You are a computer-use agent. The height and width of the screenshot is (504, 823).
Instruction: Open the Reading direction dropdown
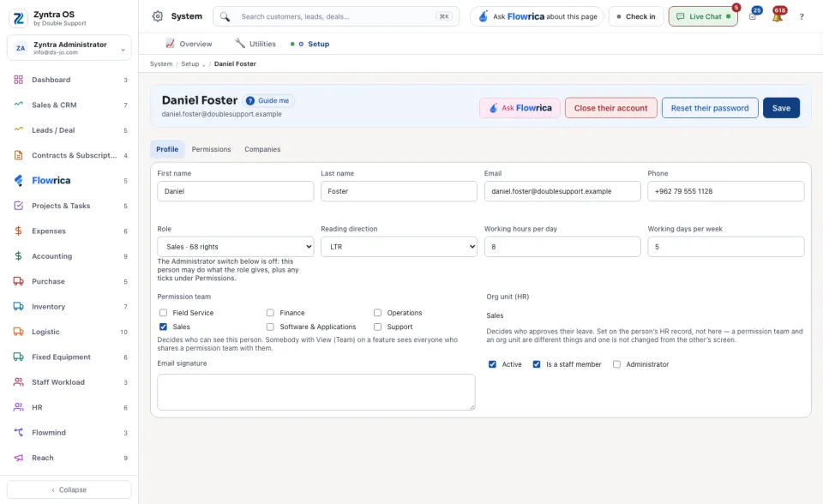click(x=399, y=247)
